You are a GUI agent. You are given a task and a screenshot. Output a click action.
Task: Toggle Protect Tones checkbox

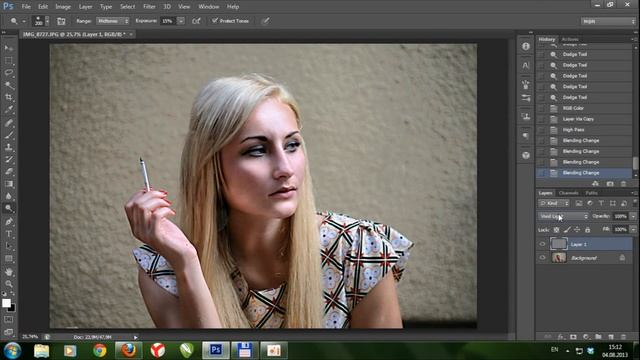[215, 20]
